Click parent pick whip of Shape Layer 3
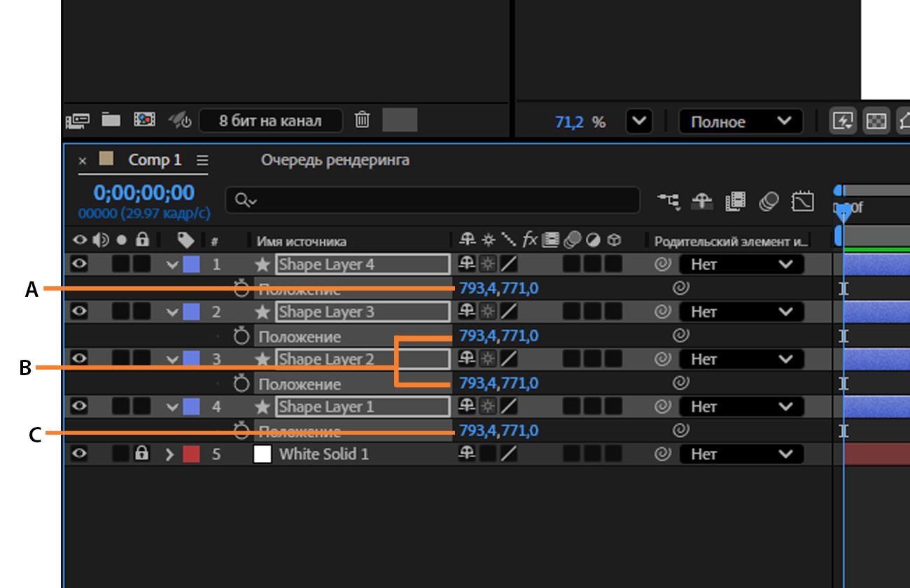 tap(661, 312)
